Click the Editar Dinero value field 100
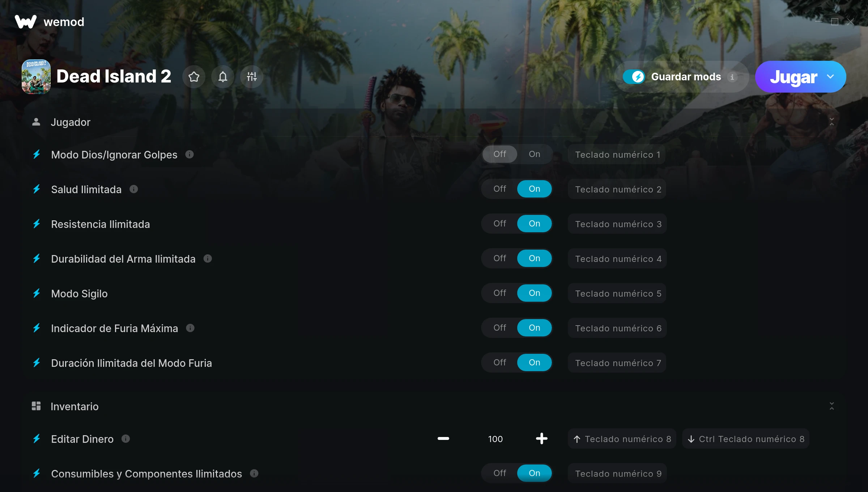Image resolution: width=868 pixels, height=492 pixels. 495,439
